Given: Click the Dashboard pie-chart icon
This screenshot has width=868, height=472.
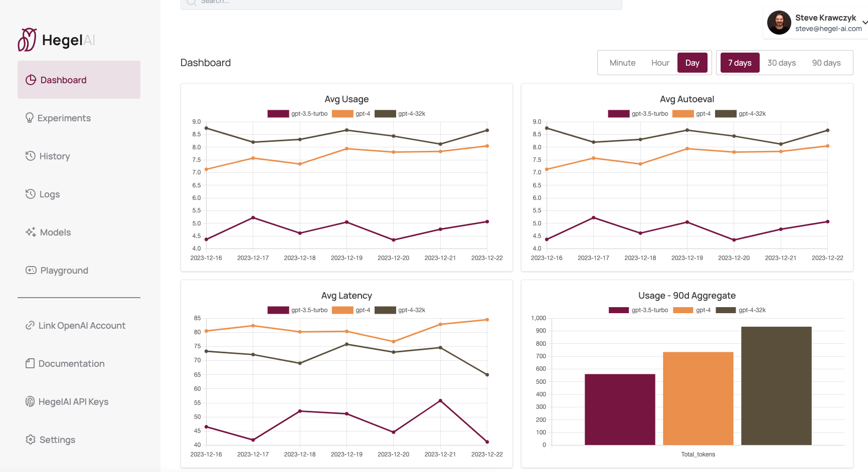Looking at the screenshot, I should click(31, 80).
